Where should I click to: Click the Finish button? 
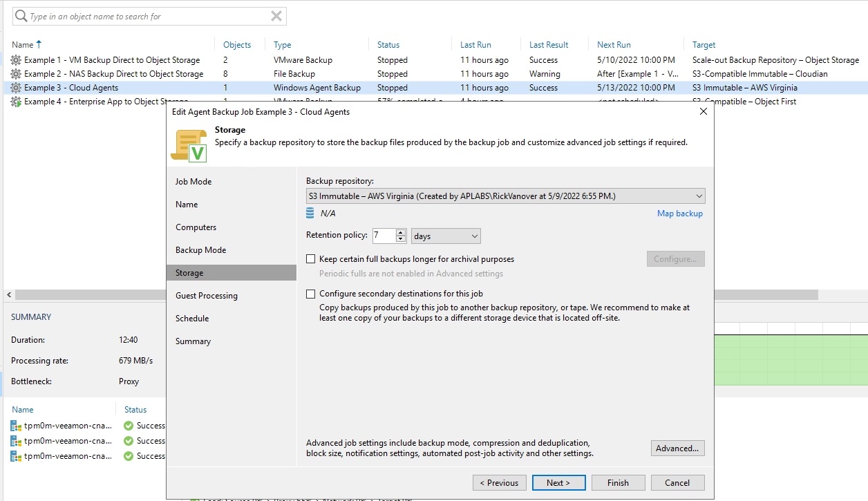pyautogui.click(x=618, y=483)
